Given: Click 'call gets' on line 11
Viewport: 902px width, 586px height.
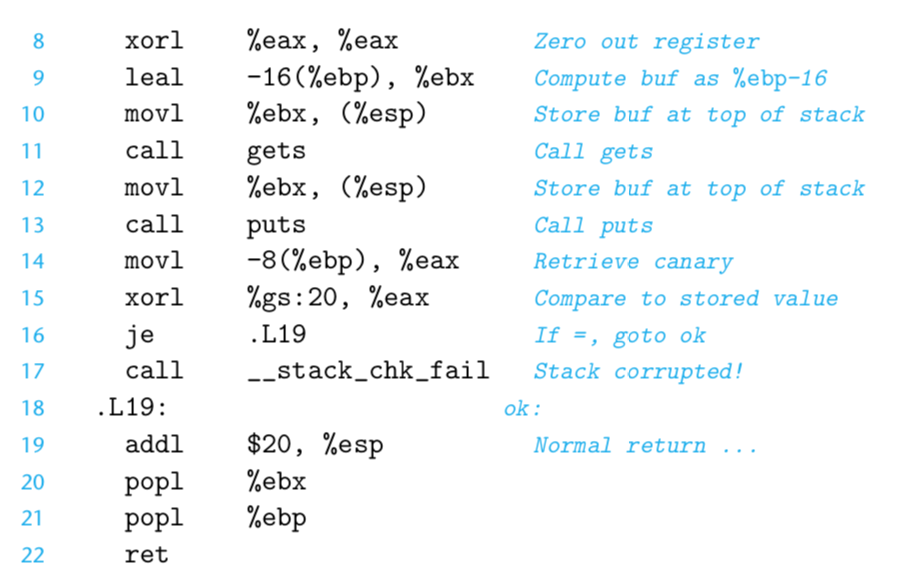Looking at the screenshot, I should pos(216,152).
